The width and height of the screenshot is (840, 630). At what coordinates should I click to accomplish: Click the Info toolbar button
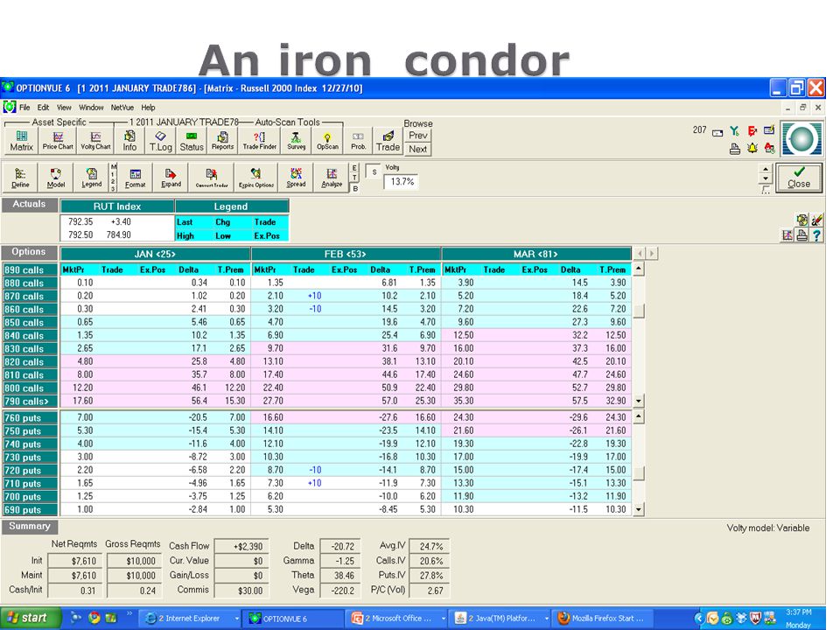(x=129, y=141)
